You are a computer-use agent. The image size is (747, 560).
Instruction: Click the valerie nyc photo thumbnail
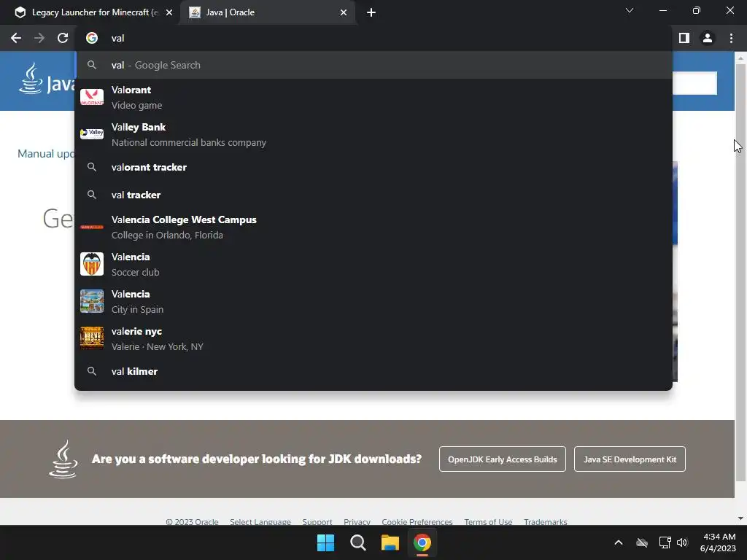pyautogui.click(x=92, y=338)
